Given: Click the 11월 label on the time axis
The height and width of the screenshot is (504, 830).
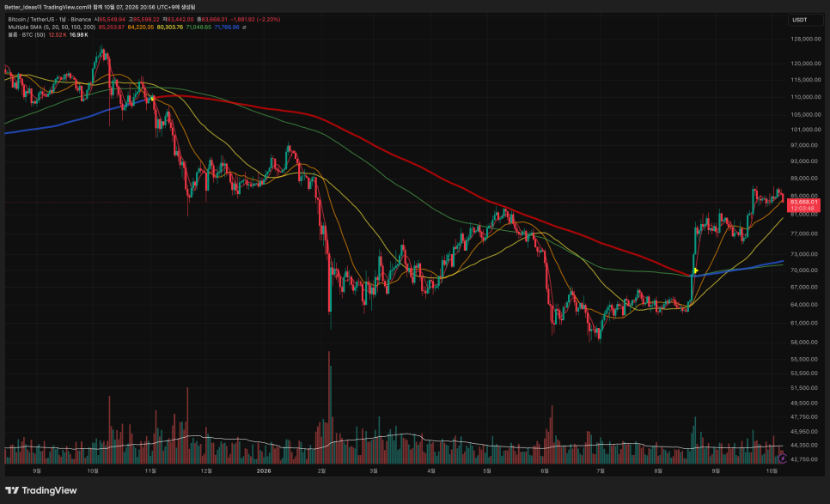Looking at the screenshot, I should tap(150, 471).
